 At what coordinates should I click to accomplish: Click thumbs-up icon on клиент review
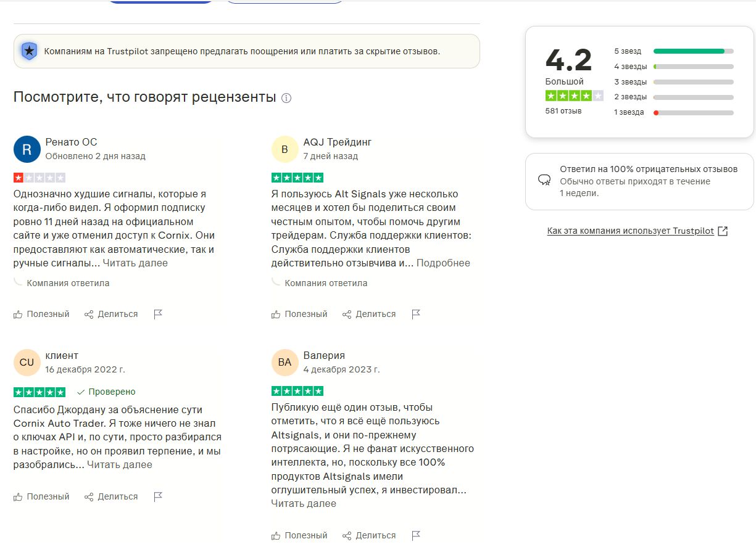(x=18, y=497)
